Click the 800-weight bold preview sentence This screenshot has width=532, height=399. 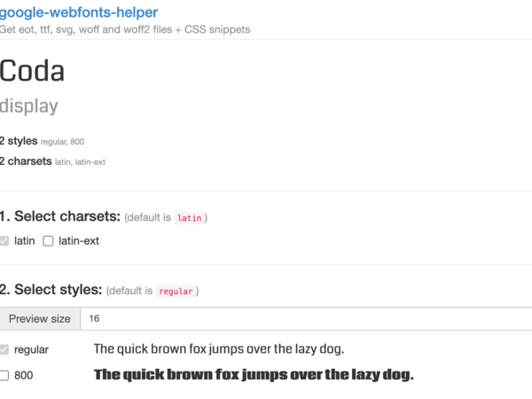click(254, 374)
